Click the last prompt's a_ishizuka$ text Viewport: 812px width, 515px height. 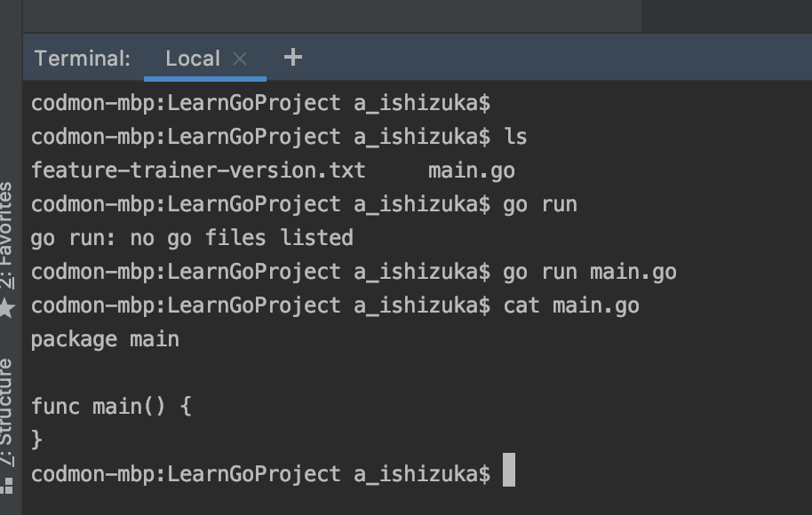tap(422, 474)
